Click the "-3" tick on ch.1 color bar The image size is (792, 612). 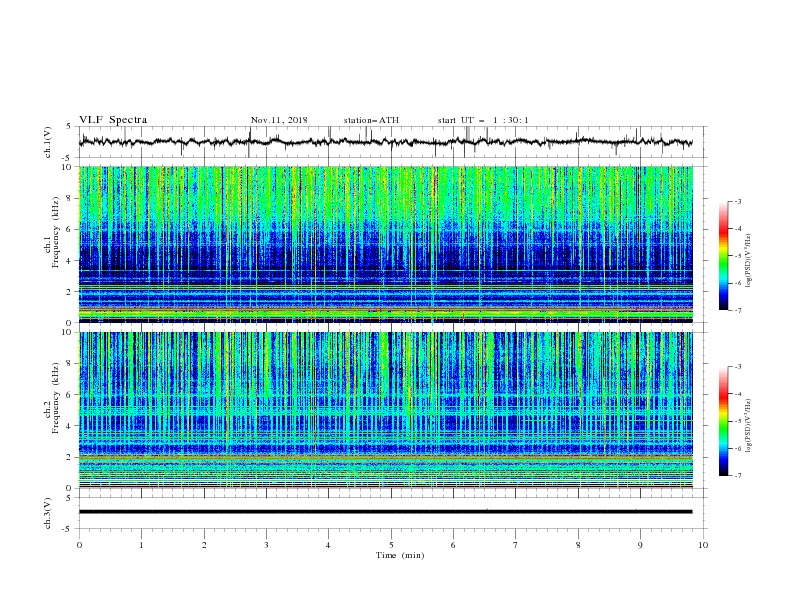737,201
